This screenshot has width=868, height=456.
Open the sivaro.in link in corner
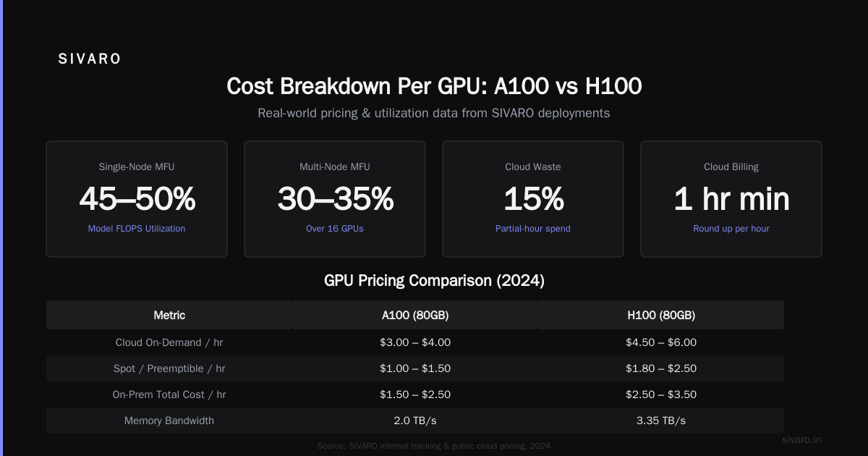[x=802, y=439]
